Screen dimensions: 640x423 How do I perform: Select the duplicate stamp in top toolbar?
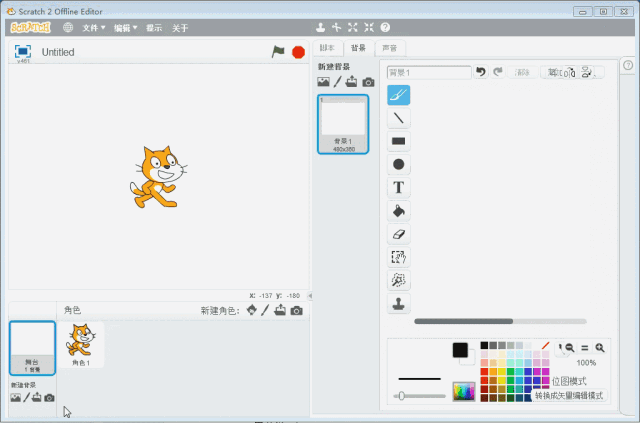click(x=320, y=27)
